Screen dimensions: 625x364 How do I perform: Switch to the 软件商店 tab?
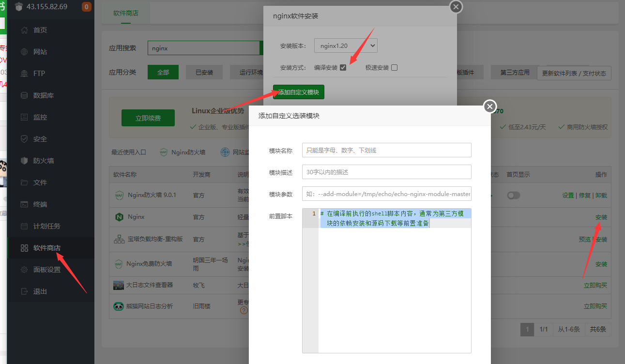[x=126, y=13]
